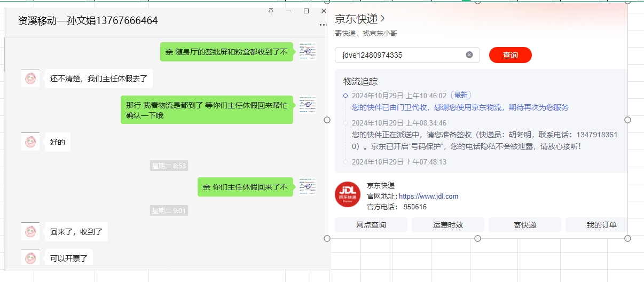Select the message '回来了，收到了'

click(76, 232)
